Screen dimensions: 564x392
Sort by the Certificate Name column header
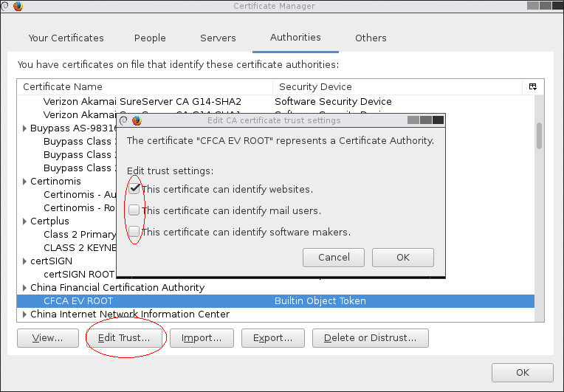click(145, 86)
